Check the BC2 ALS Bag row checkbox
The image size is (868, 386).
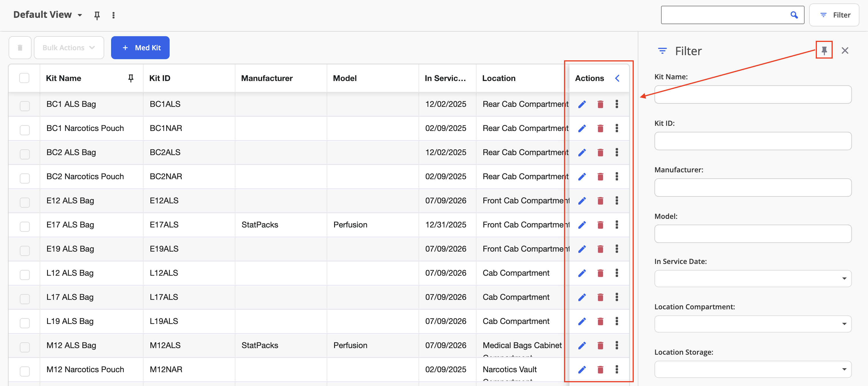(25, 154)
